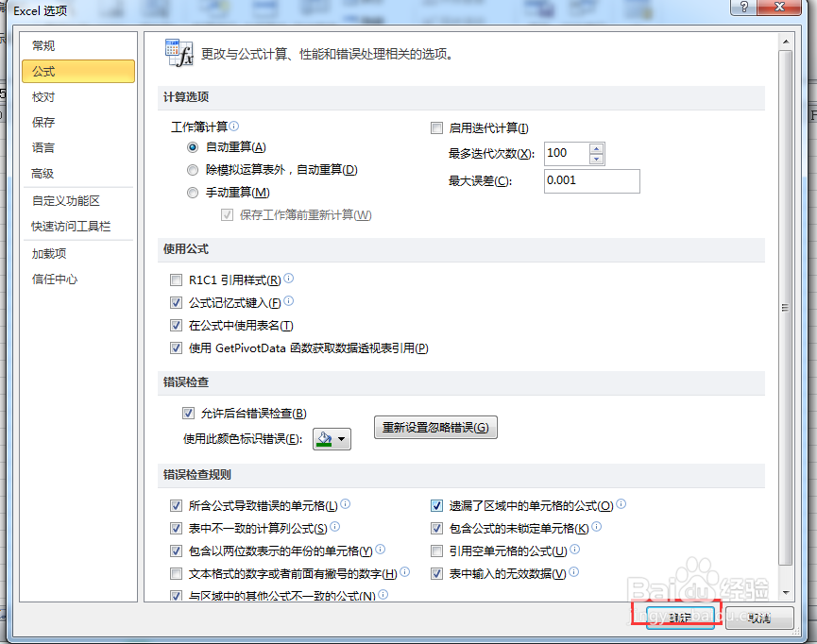Click info icon after 所含公式导致错误的单元格
The width and height of the screenshot is (817, 644).
coord(345,504)
